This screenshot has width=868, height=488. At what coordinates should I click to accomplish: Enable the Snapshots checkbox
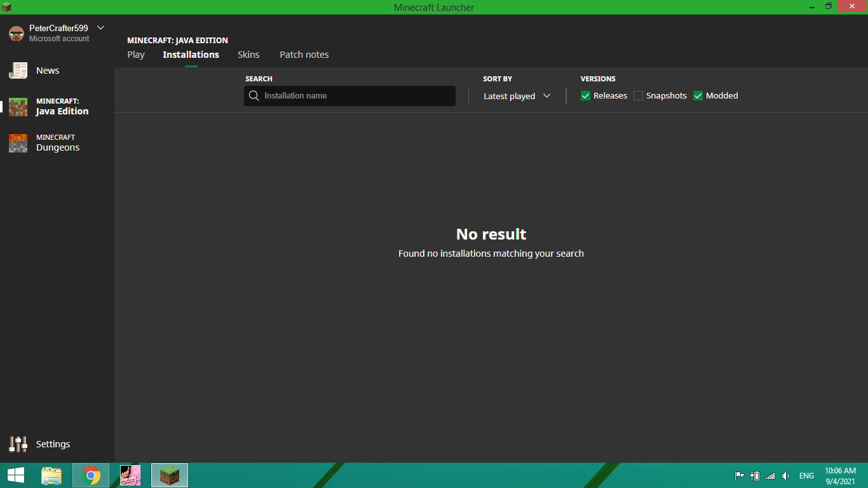click(639, 96)
